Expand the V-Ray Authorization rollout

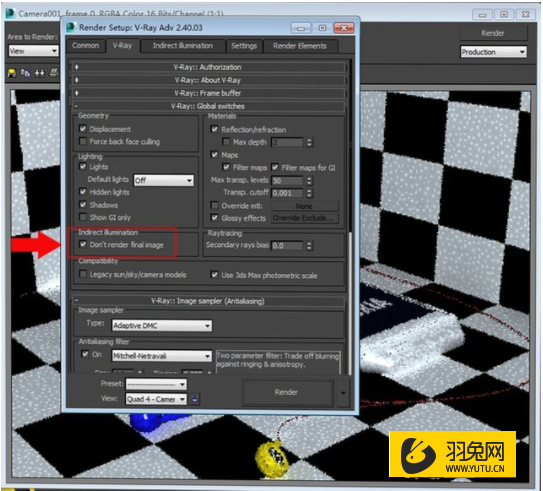click(x=208, y=67)
